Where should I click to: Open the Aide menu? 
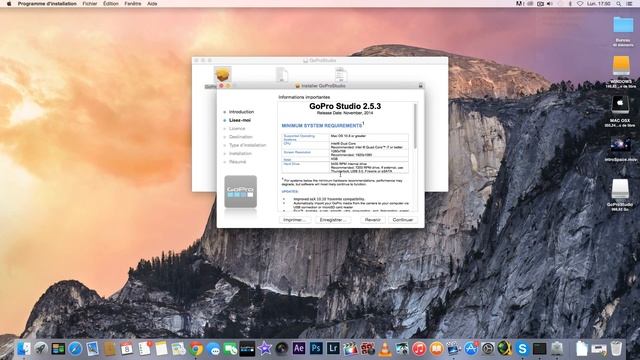point(152,4)
